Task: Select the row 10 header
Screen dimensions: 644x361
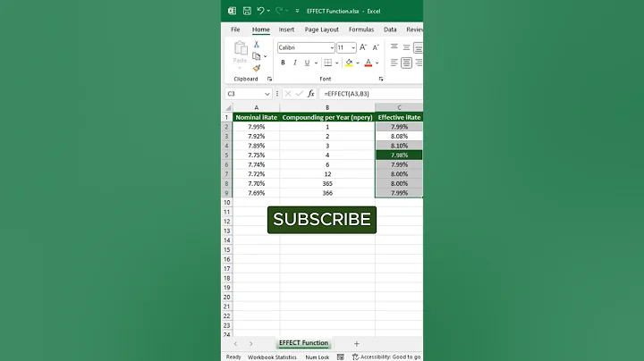Action: pos(226,202)
